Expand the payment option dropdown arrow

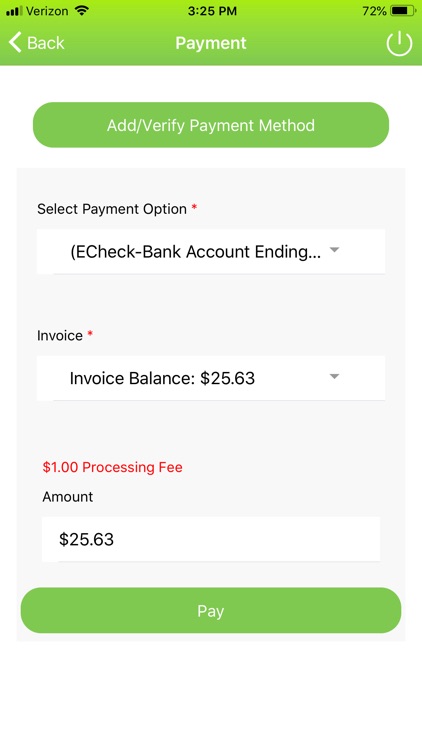(x=334, y=250)
